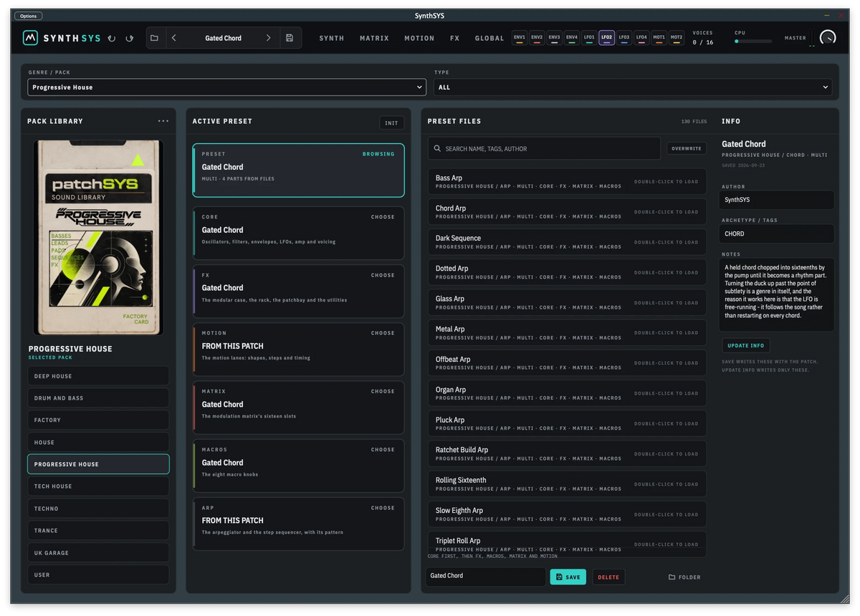Select the ENV1 modulator chip
Viewport: 860px width, 616px height.
pos(520,38)
